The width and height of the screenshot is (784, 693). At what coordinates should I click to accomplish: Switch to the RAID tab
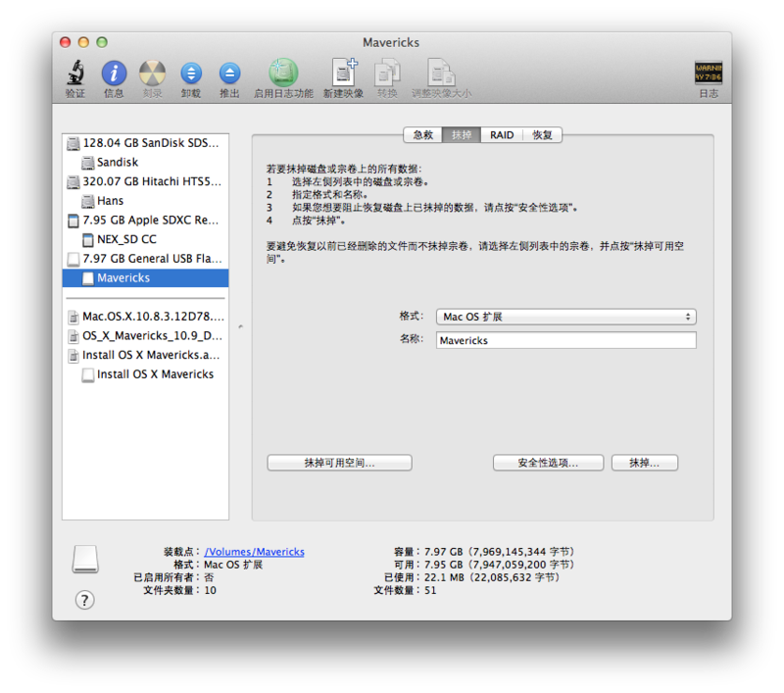click(x=502, y=135)
